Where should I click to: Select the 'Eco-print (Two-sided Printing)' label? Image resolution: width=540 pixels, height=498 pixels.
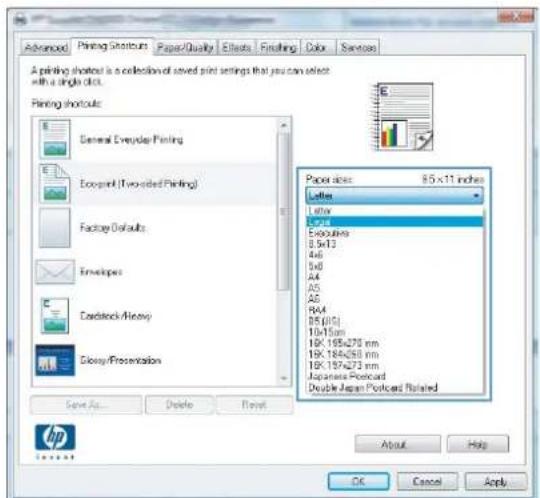[x=139, y=184]
